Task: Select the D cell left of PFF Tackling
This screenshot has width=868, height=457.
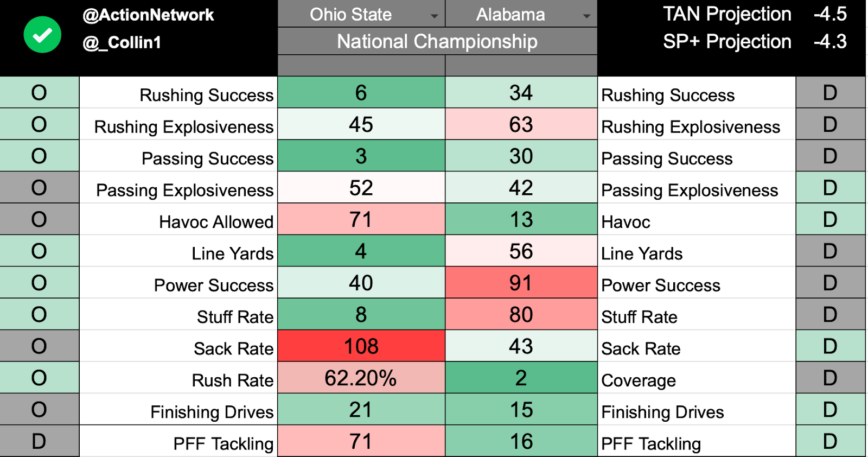Action: 39,441
